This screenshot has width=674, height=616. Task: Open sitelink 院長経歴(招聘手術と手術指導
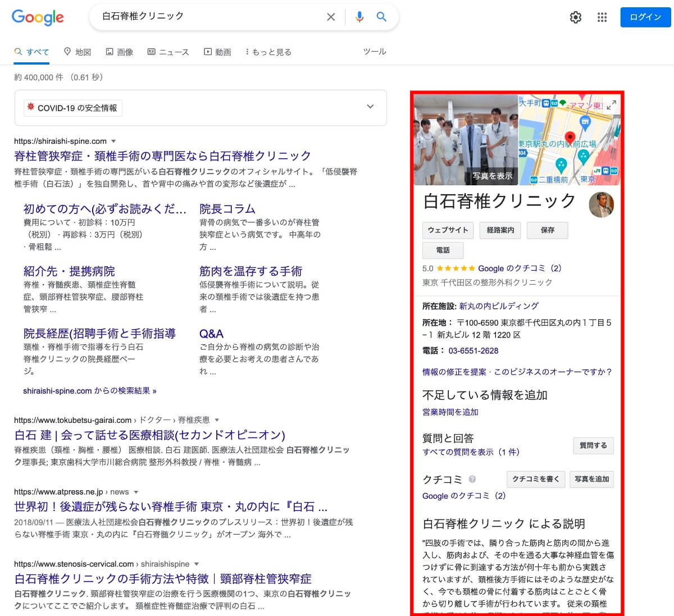click(99, 334)
